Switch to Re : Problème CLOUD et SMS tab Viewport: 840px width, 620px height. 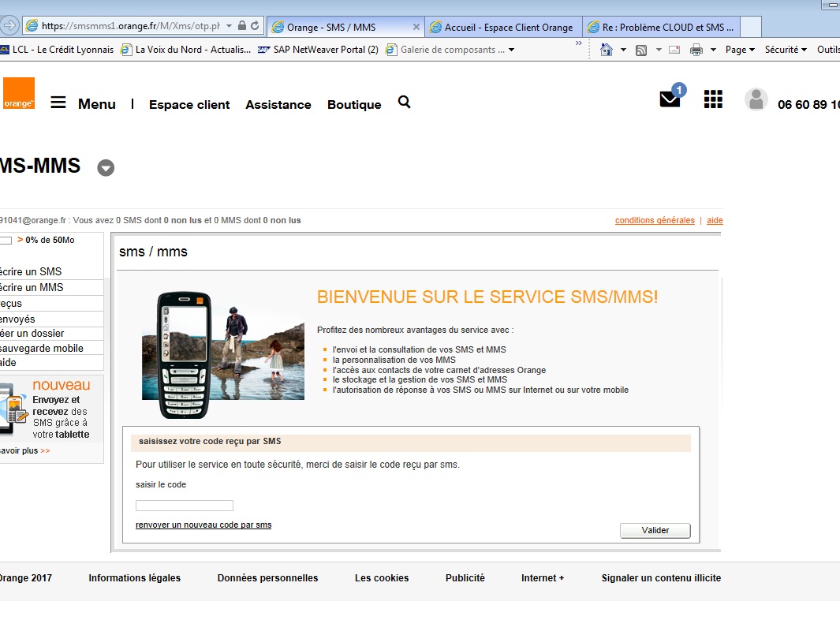point(662,27)
